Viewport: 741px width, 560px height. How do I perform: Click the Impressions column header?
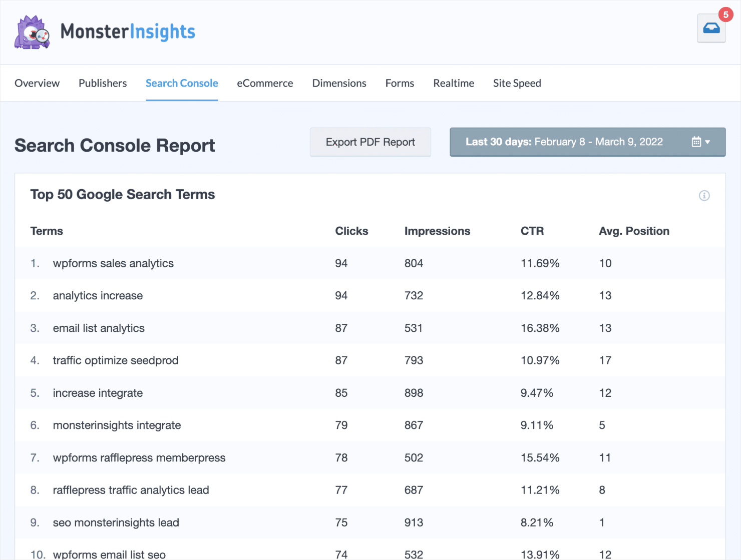(437, 231)
